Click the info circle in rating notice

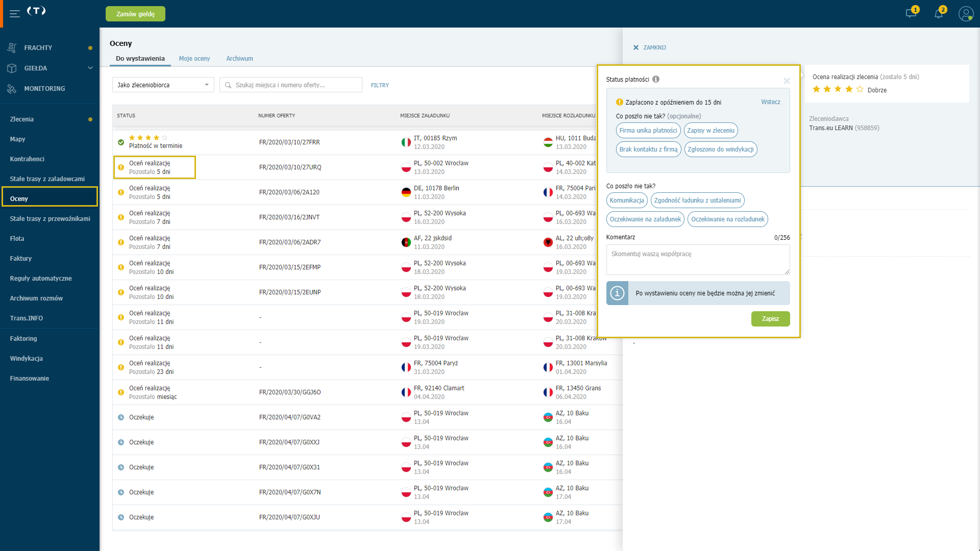(x=617, y=293)
